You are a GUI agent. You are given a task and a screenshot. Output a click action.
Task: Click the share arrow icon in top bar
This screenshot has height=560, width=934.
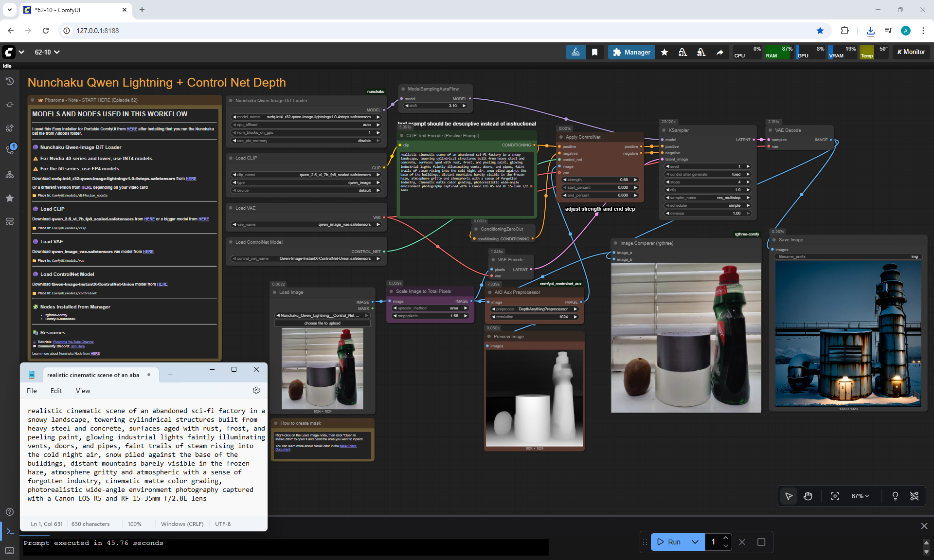(720, 52)
